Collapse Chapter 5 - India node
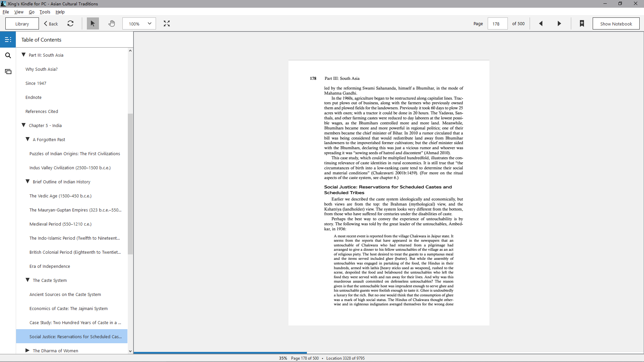 point(23,125)
